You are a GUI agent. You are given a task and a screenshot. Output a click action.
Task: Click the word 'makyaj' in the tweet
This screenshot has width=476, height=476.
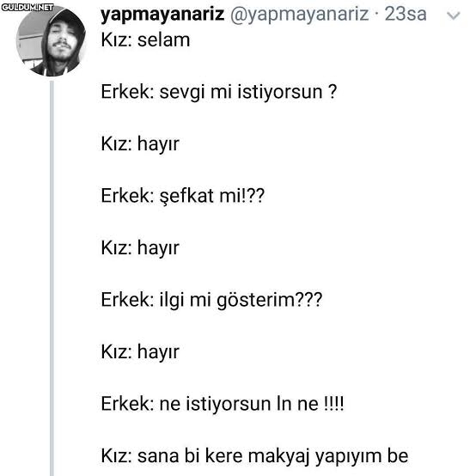279,457
